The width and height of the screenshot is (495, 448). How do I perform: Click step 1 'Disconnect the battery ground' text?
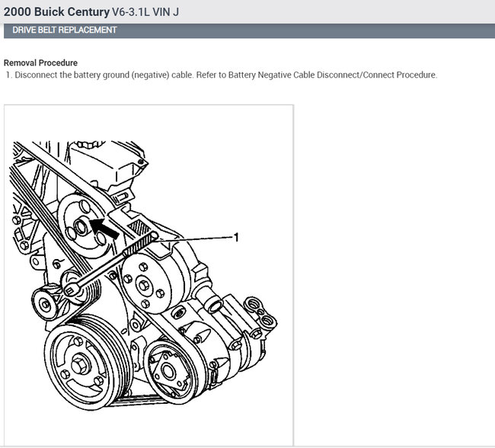tap(222, 75)
